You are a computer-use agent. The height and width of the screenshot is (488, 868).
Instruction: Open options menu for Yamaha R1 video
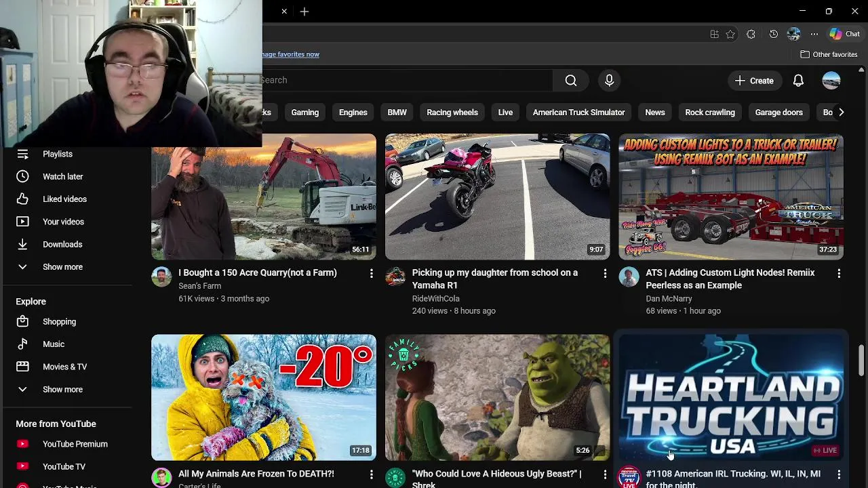605,273
